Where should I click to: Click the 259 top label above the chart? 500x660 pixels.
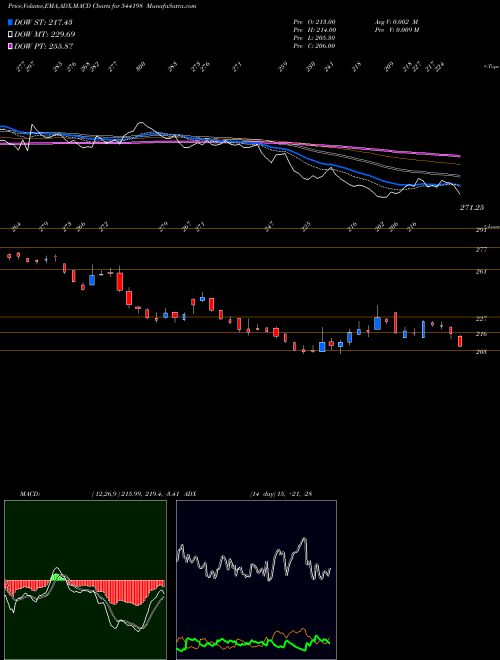(283, 67)
